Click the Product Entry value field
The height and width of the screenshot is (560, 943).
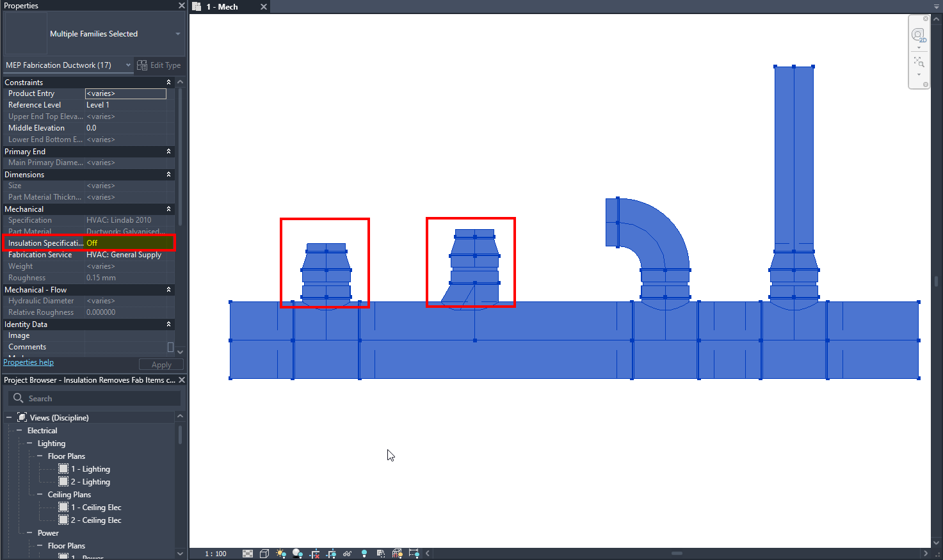[125, 93]
